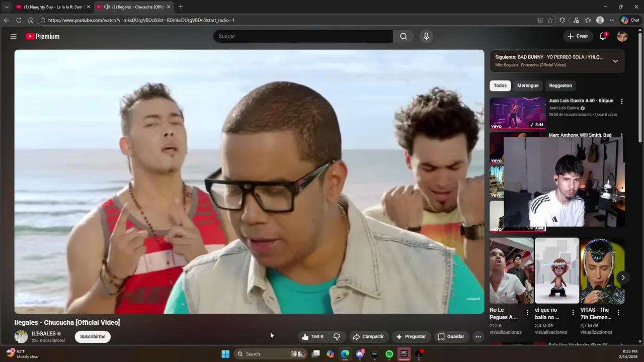Viewport: 644px width, 362px height.
Task: Open browser extensions puzzle icon
Action: [562, 20]
